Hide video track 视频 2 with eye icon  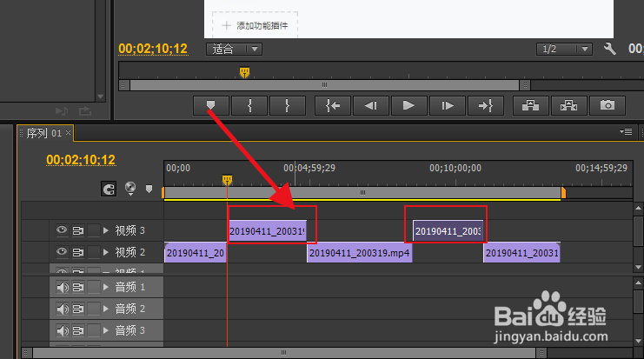point(62,251)
